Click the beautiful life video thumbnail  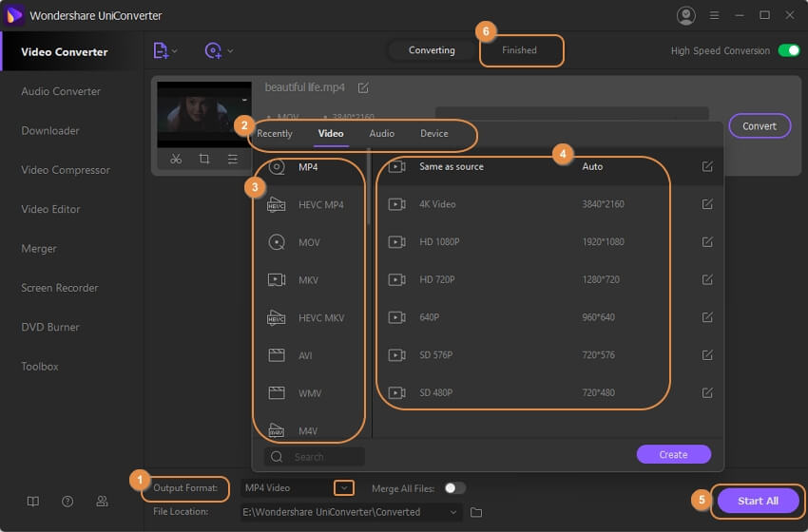tap(204, 114)
